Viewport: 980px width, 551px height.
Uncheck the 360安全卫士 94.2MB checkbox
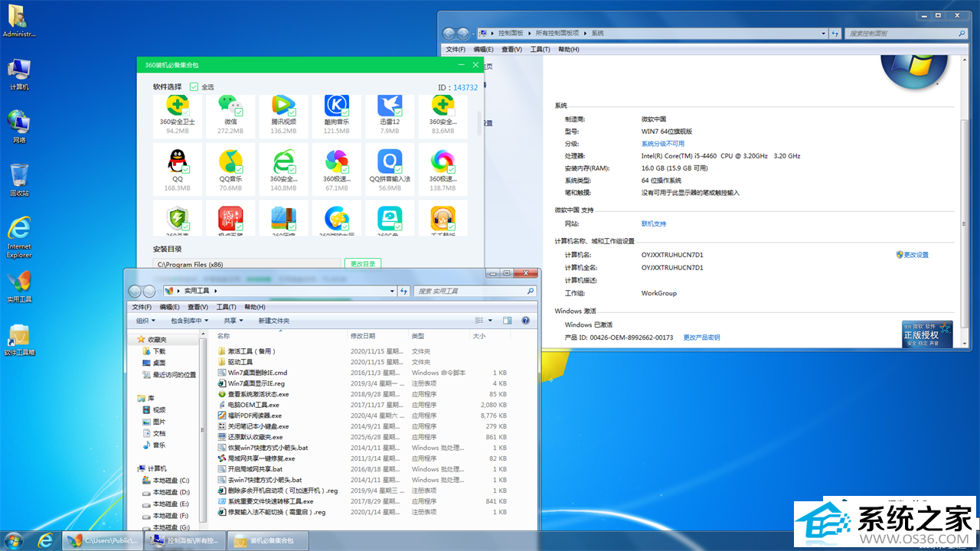tap(186, 112)
